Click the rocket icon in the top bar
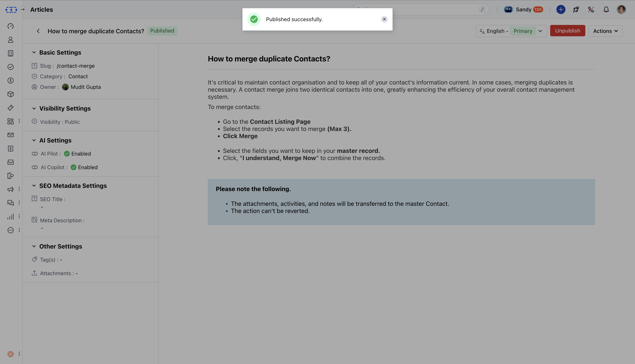 576,9
